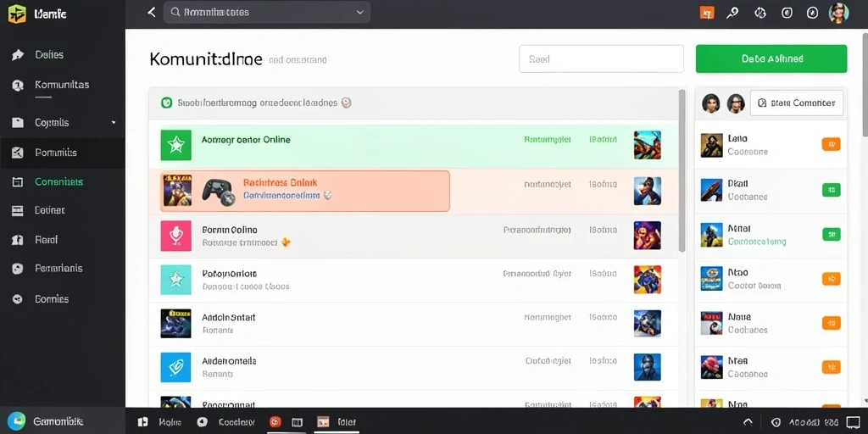Open the Windows Start icon in taskbar
Screen dimensions: 868x434
point(142,422)
